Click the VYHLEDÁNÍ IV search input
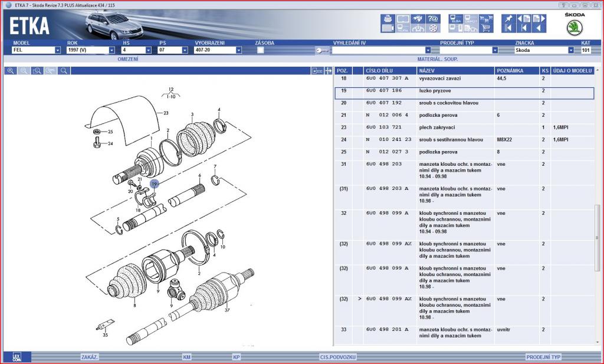 point(378,50)
